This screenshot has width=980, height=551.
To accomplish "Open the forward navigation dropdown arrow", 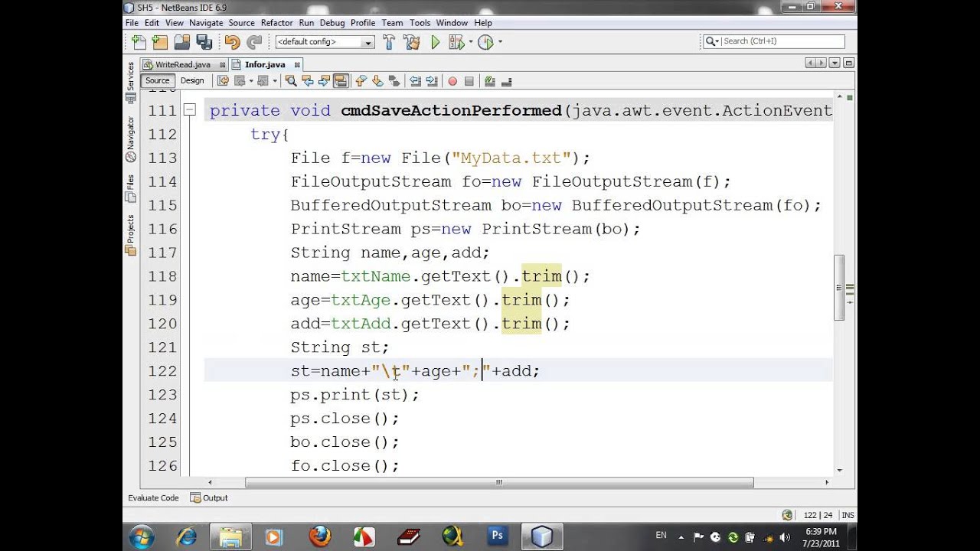I will click(273, 80).
